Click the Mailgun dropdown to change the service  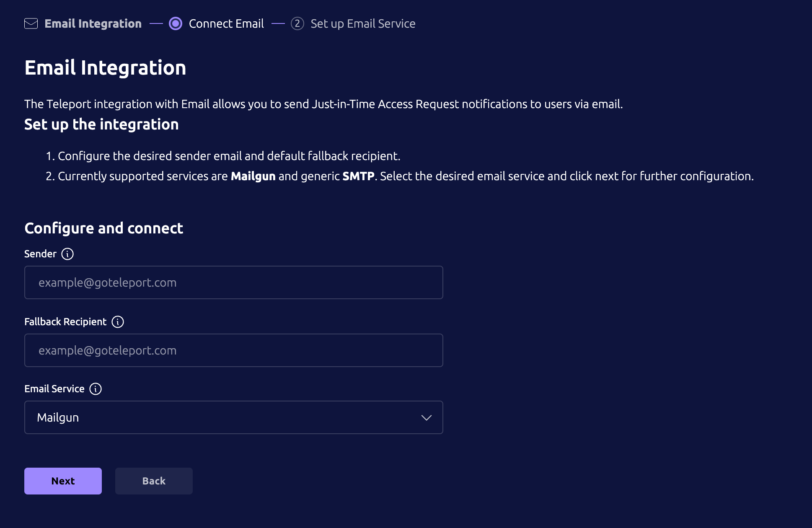pyautogui.click(x=233, y=417)
